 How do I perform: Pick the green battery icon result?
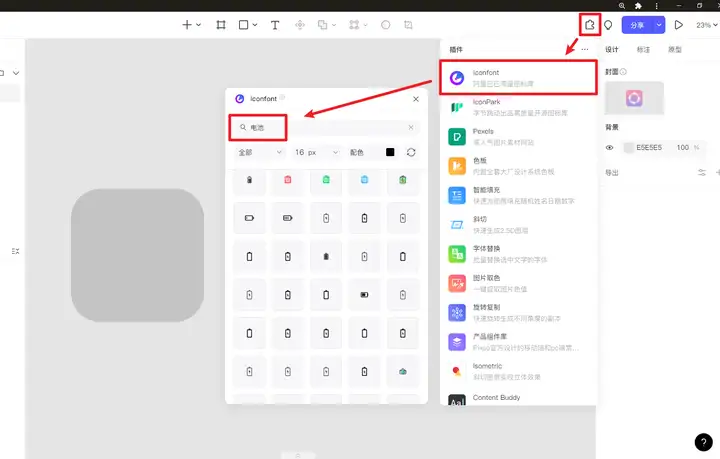pyautogui.click(x=326, y=179)
